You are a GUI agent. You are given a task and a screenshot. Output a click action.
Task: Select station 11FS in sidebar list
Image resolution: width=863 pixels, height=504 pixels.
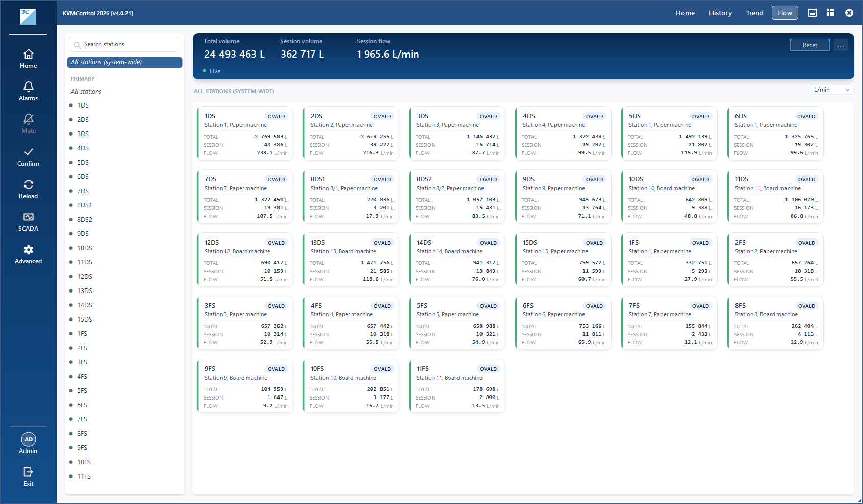(84, 476)
